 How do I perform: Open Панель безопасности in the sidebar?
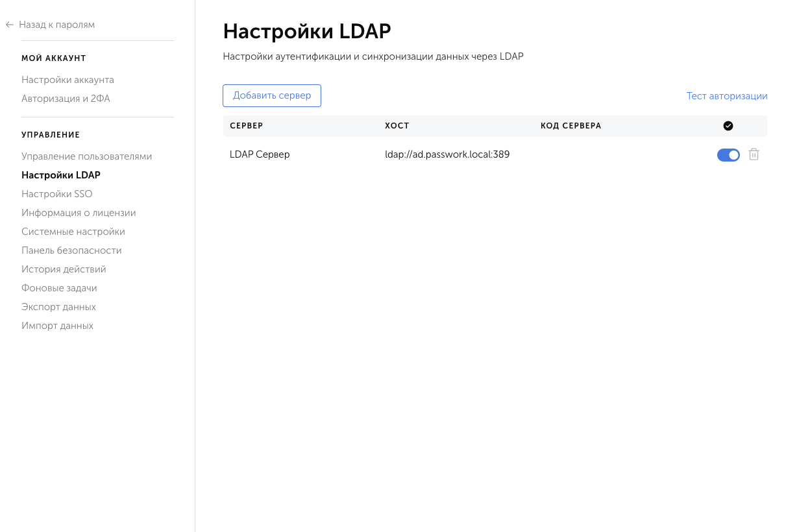pyautogui.click(x=71, y=250)
